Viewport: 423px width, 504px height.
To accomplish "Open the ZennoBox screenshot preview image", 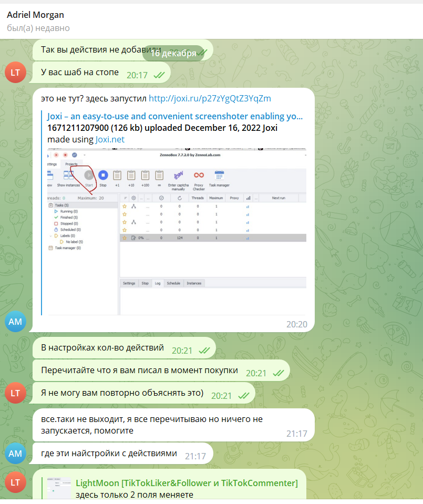I will click(x=177, y=231).
